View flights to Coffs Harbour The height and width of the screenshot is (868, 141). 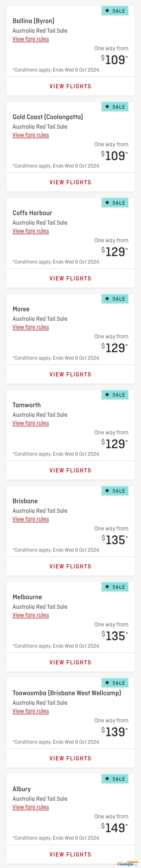click(x=70, y=278)
